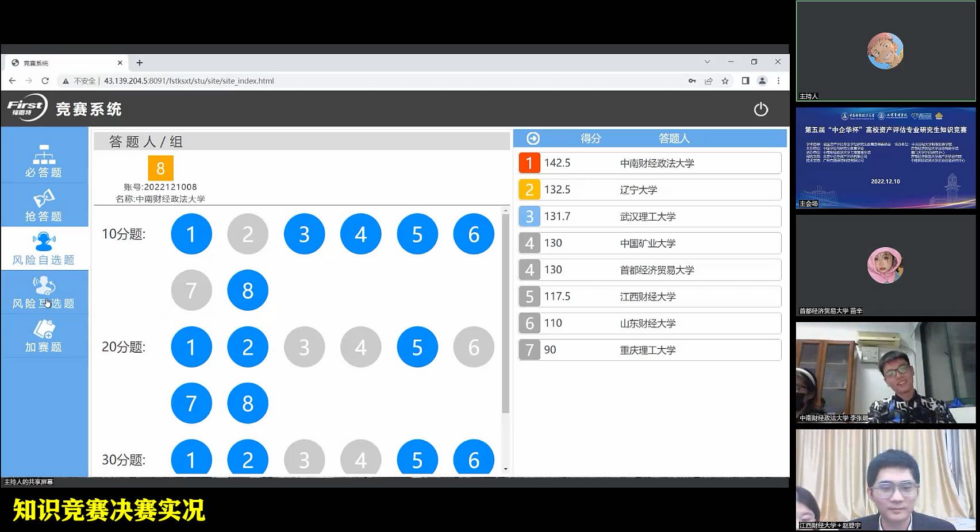
Task: Choose 10分题 question 8
Action: 248,290
